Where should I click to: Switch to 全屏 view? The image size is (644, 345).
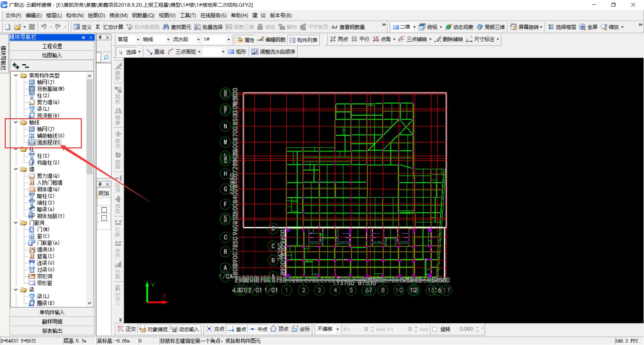[x=589, y=27]
